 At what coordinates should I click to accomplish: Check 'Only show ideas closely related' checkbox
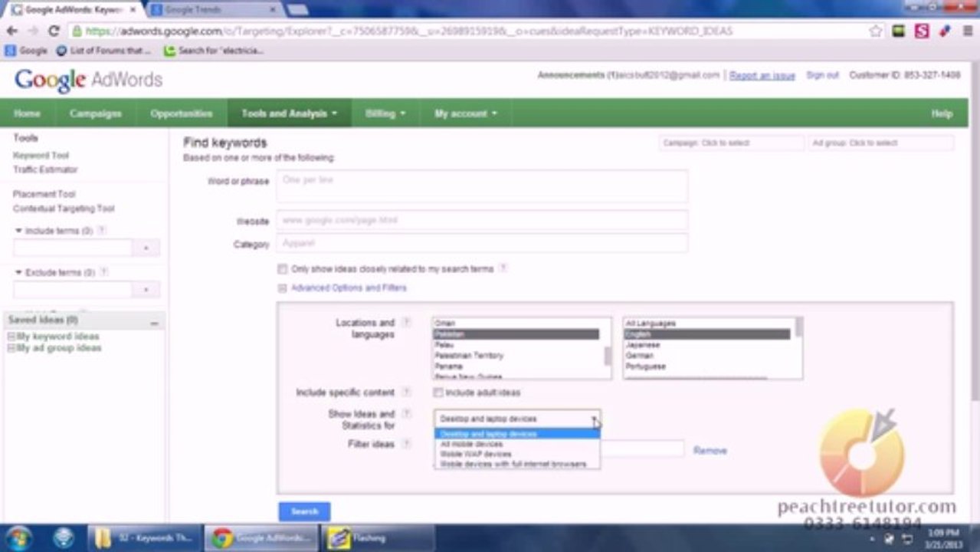(x=283, y=269)
